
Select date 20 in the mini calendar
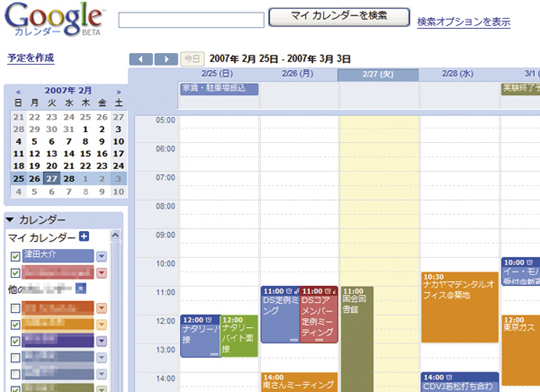[52, 166]
